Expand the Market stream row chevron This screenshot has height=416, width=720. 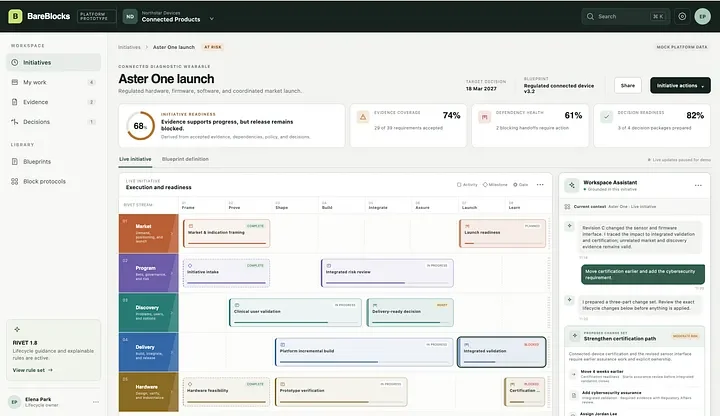(x=172, y=234)
